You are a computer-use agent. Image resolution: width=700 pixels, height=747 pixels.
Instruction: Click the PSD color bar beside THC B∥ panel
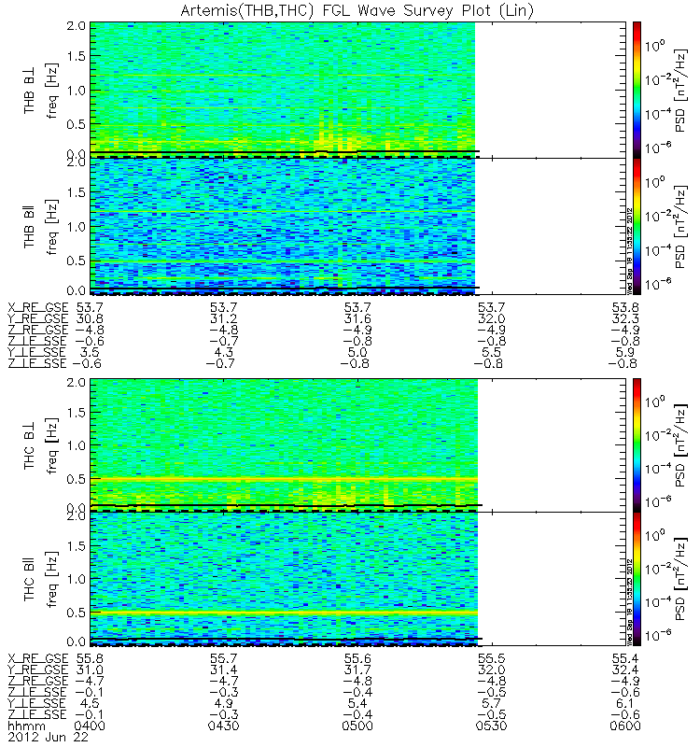pyautogui.click(x=637, y=579)
